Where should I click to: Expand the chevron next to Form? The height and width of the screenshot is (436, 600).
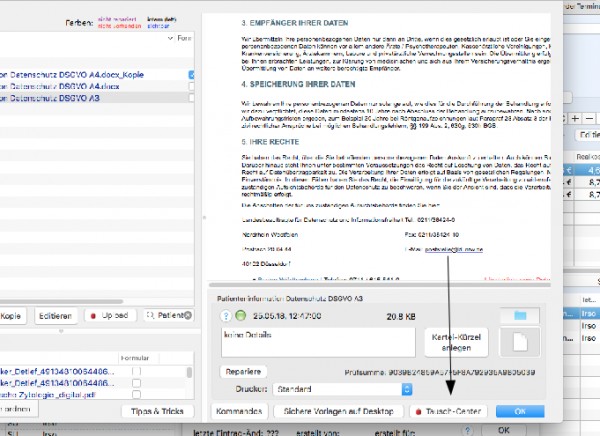tap(170, 38)
